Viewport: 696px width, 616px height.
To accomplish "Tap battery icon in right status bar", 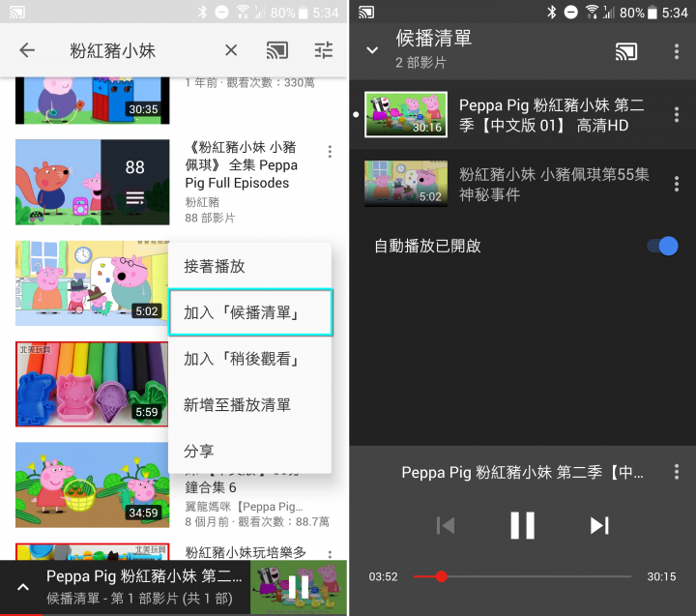I will (652, 13).
